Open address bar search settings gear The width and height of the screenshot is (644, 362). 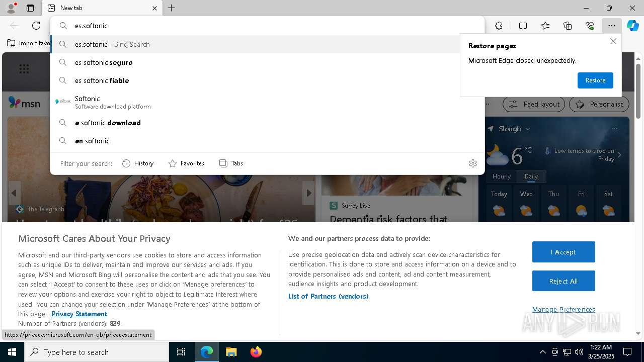click(472, 163)
